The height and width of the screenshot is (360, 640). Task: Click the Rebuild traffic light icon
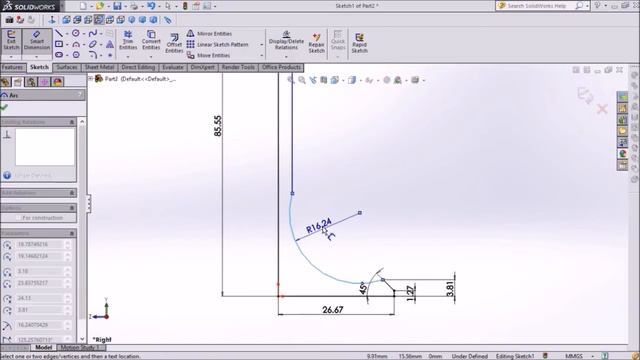(x=185, y=6)
